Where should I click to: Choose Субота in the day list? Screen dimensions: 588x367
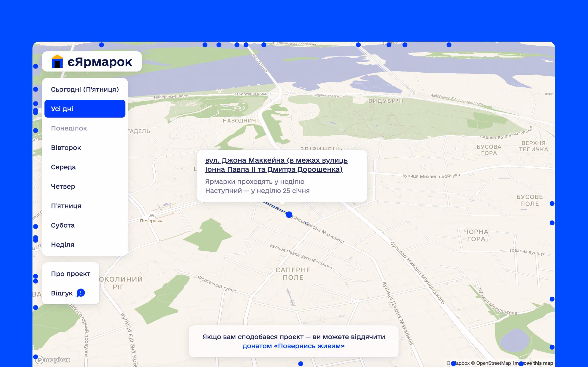coord(63,225)
